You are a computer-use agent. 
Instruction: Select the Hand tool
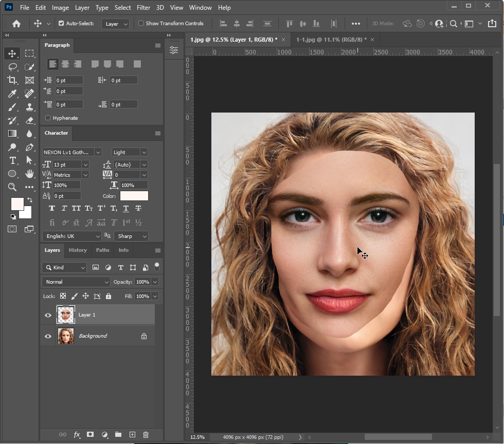[x=29, y=174]
